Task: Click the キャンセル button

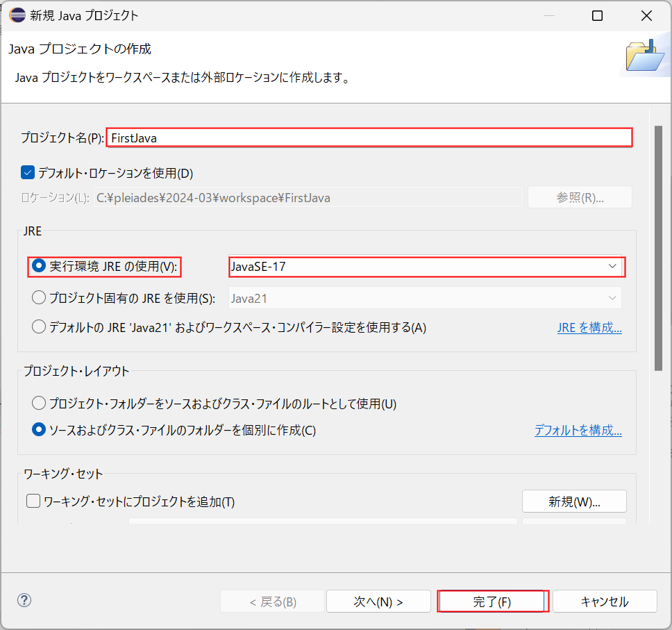Action: (x=605, y=602)
